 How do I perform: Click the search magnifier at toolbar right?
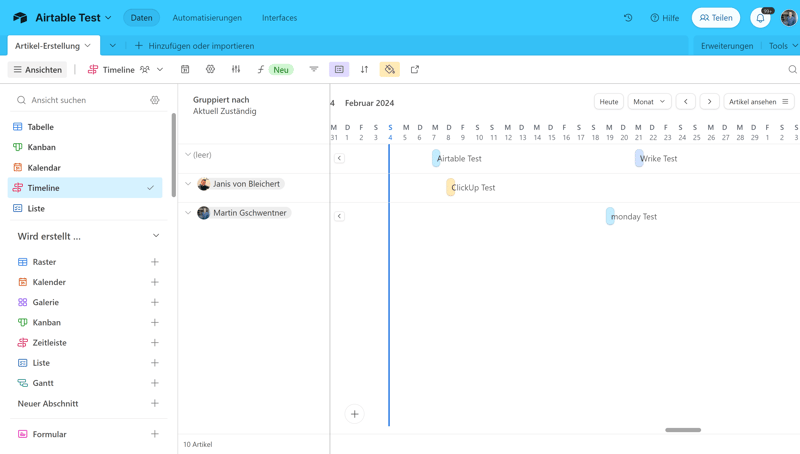click(792, 70)
